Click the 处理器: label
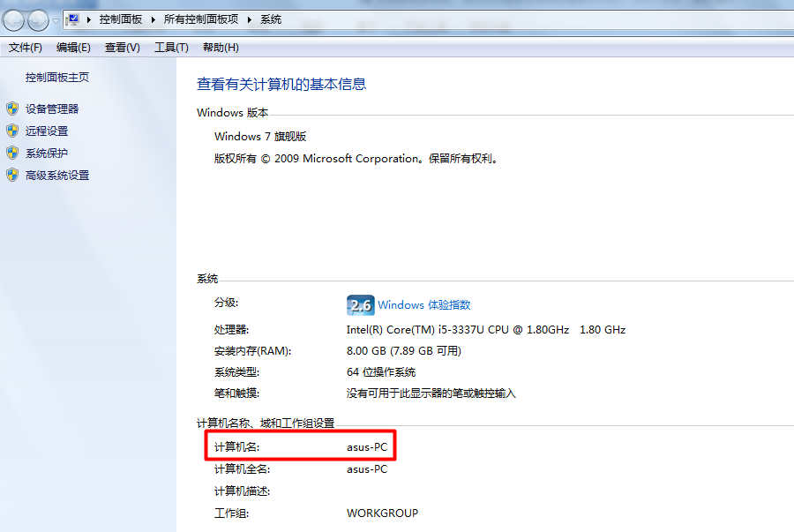Image resolution: width=794 pixels, height=532 pixels. click(231, 330)
